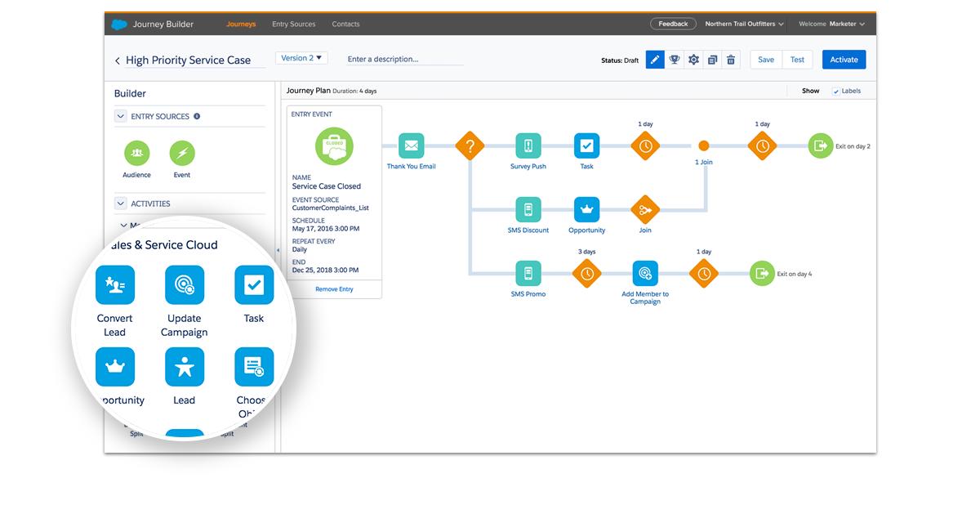Collapse the Entry Sources section

[120, 117]
